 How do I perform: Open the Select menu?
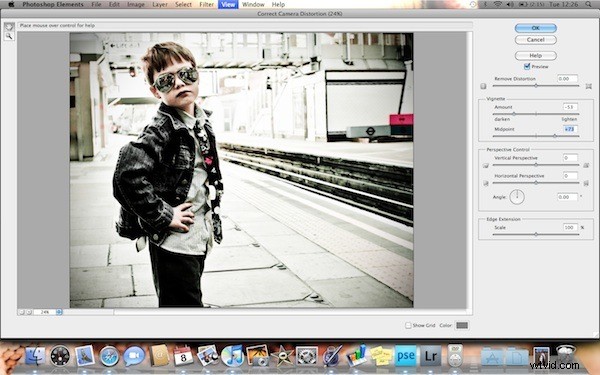tap(183, 4)
